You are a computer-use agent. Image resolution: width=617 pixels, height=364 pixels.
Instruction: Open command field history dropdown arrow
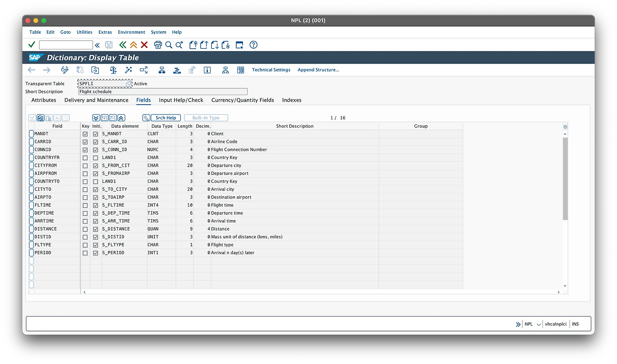click(97, 45)
